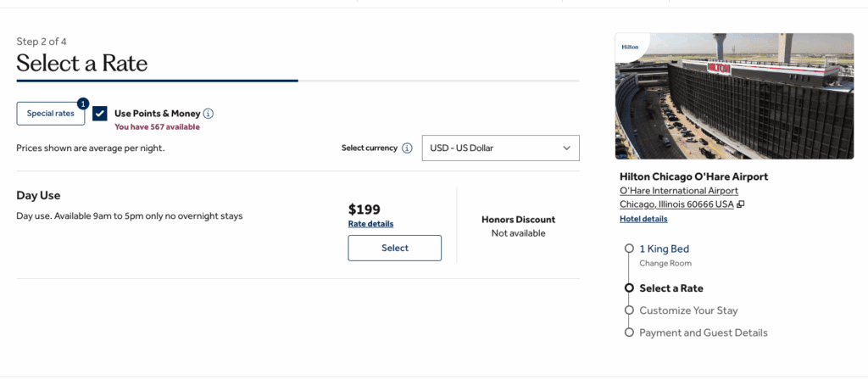Viewport: 868px width, 380px height.
Task: Open the Rate details link
Action: pos(370,224)
